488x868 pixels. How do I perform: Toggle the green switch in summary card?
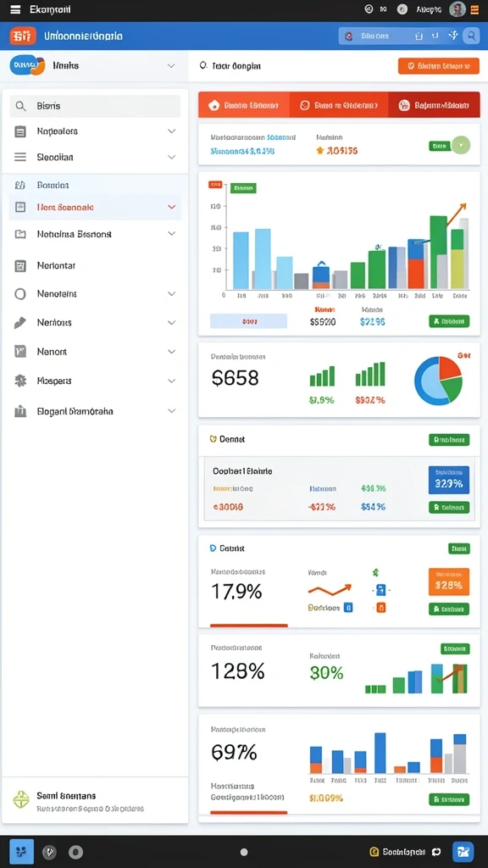[449, 146]
